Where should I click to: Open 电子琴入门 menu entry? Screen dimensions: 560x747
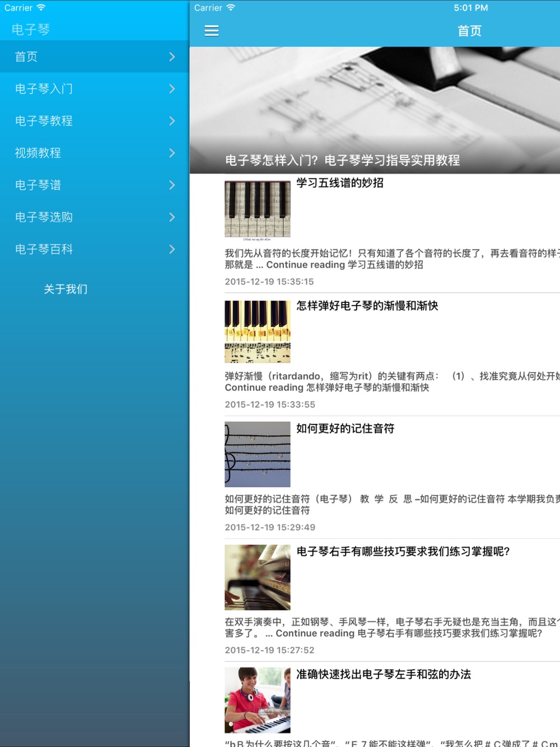coord(95,88)
